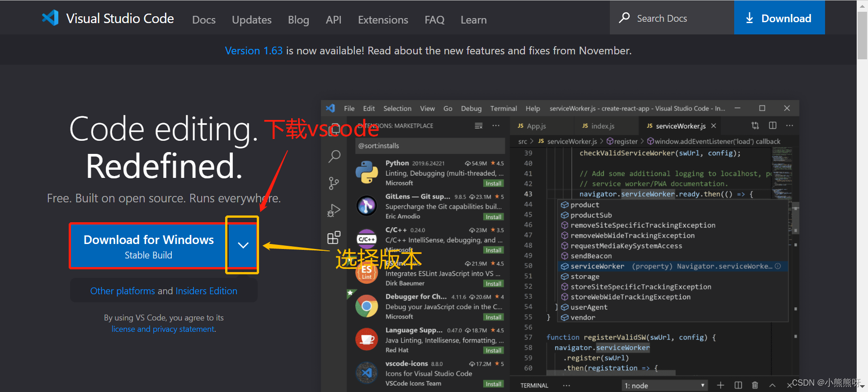
Task: Open the Run and Debug activity icon
Action: (x=334, y=210)
